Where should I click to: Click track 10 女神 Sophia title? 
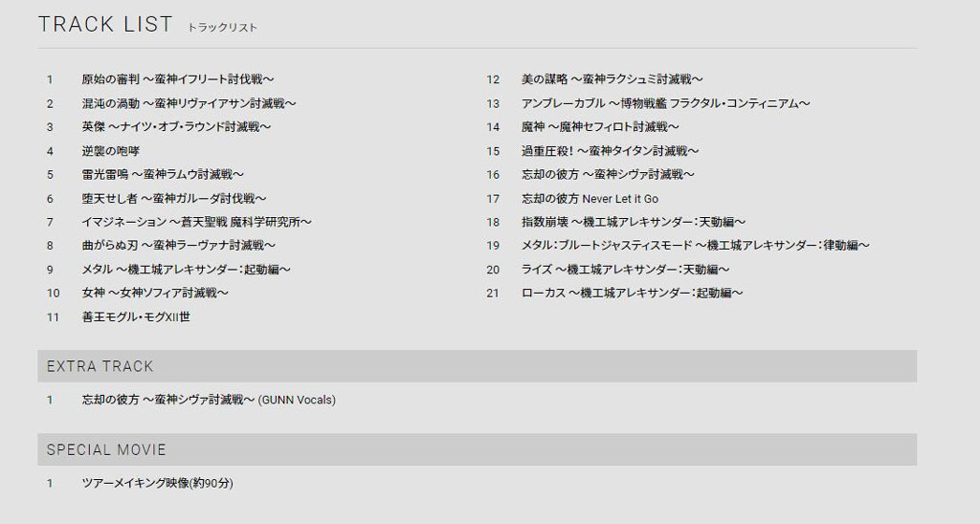pos(155,293)
